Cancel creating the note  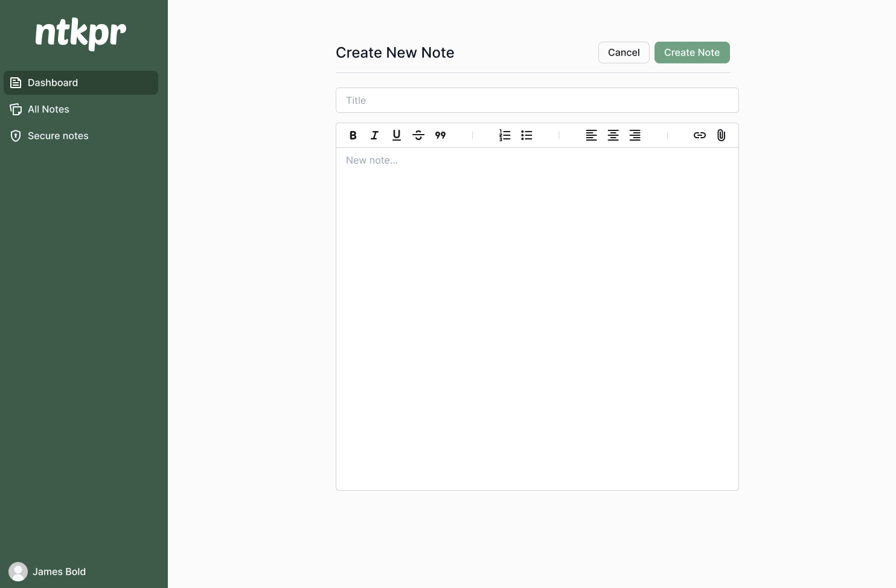click(623, 53)
